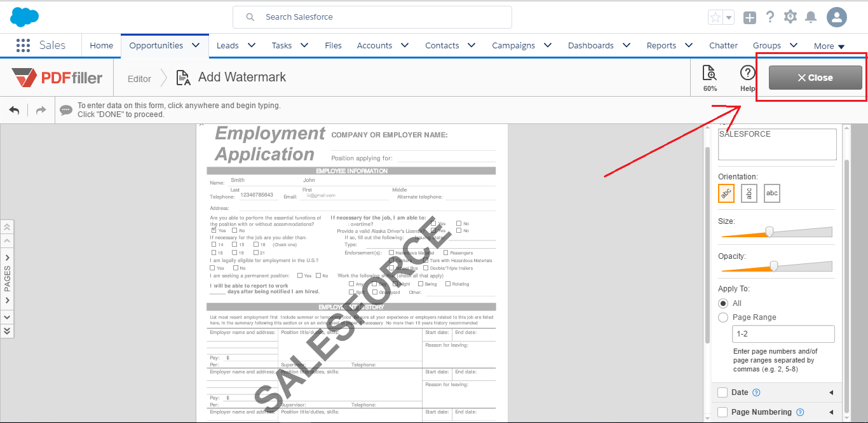Select vertical watermark orientation
Image resolution: width=868 pixels, height=423 pixels.
(x=749, y=193)
